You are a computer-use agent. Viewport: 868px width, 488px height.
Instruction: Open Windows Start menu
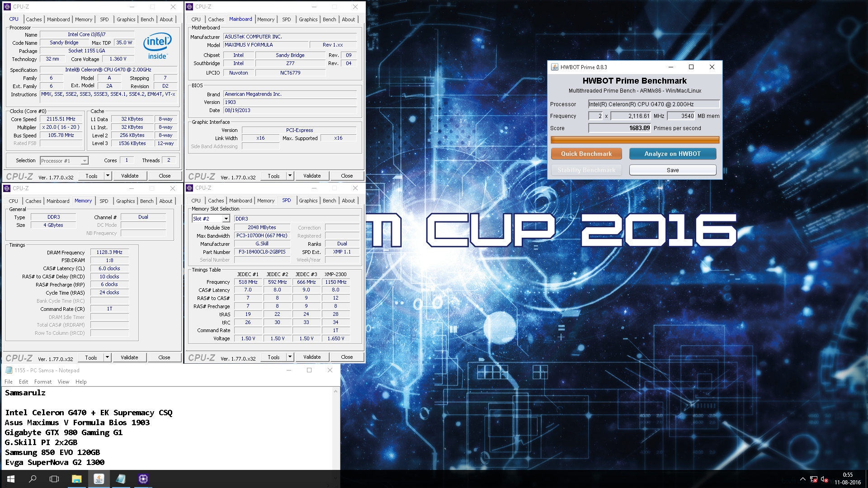click(x=11, y=479)
